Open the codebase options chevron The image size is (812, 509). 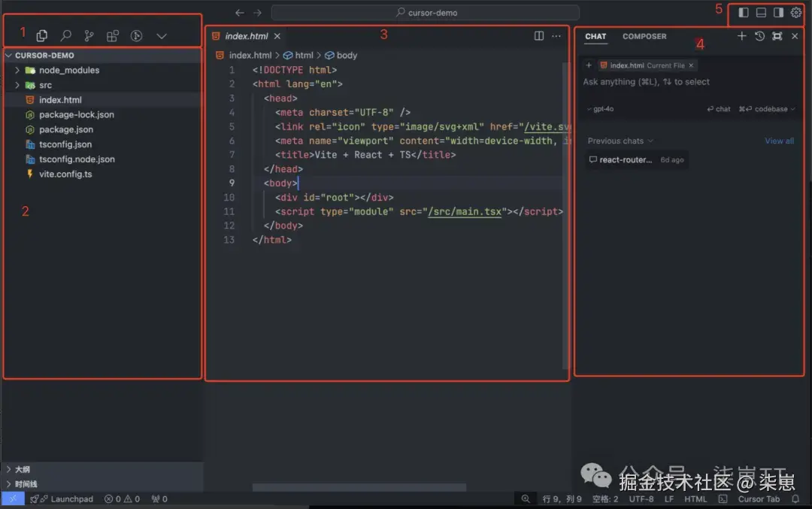793,109
